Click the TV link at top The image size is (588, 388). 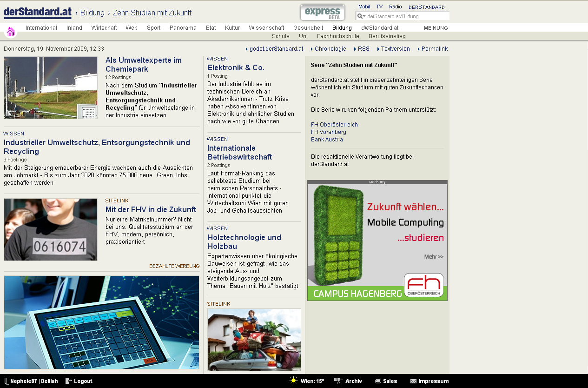point(379,7)
